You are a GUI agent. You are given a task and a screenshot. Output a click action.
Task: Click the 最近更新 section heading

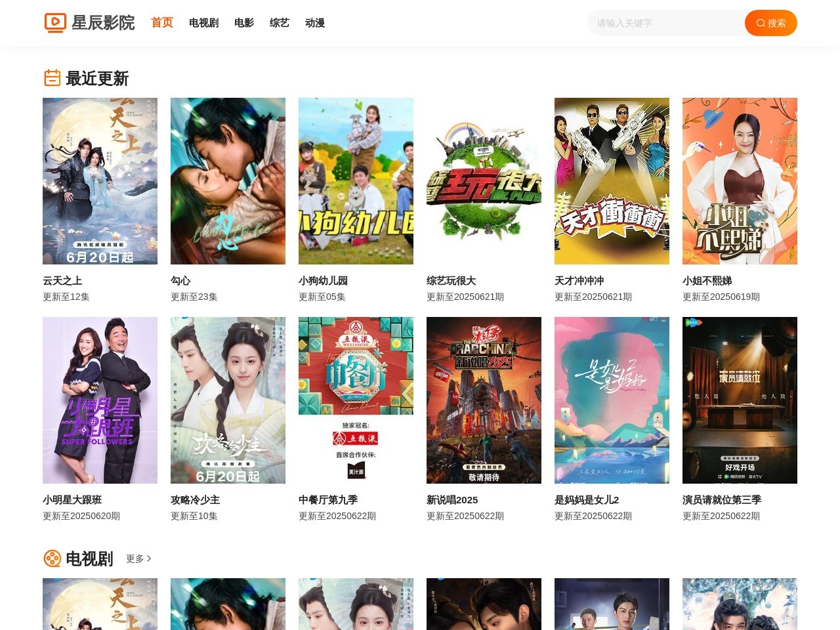click(97, 78)
